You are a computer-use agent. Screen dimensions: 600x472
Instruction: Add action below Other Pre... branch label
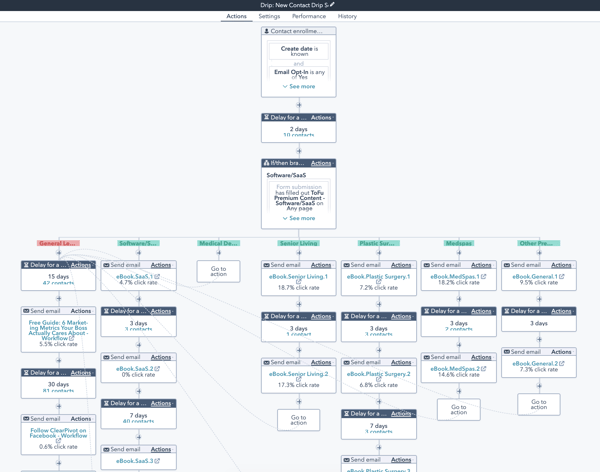539,253
